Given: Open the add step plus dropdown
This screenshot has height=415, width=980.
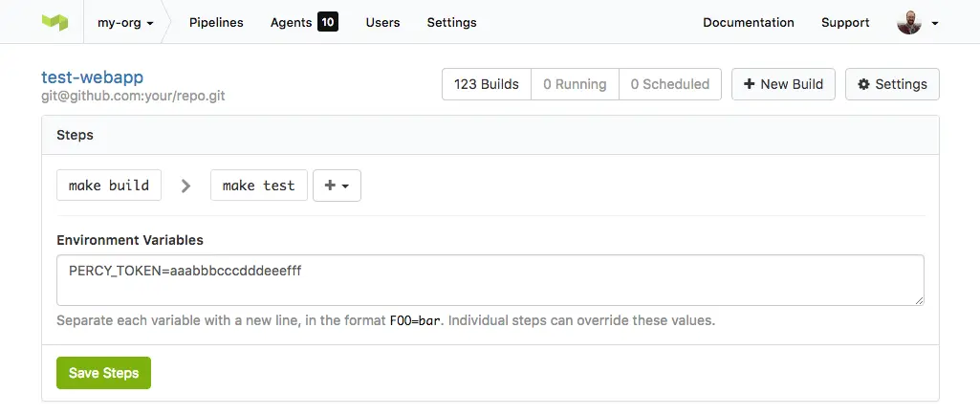Looking at the screenshot, I should [337, 185].
